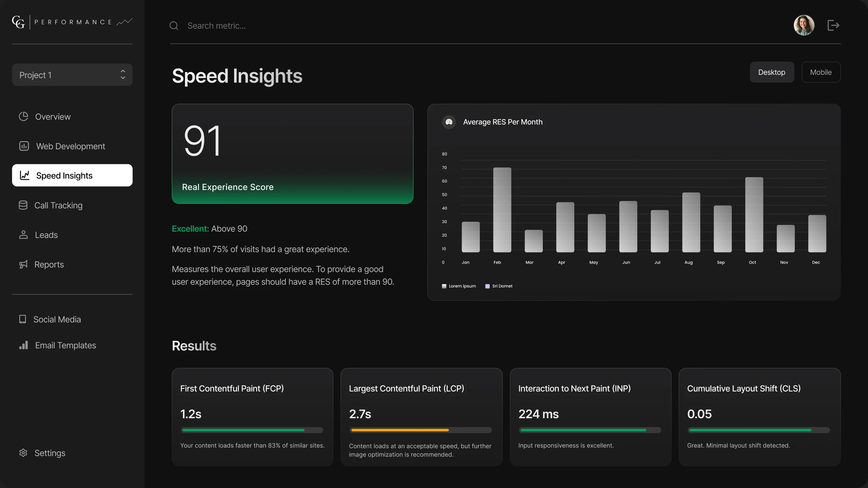
Task: Switch to Desktop view
Action: [x=772, y=72]
